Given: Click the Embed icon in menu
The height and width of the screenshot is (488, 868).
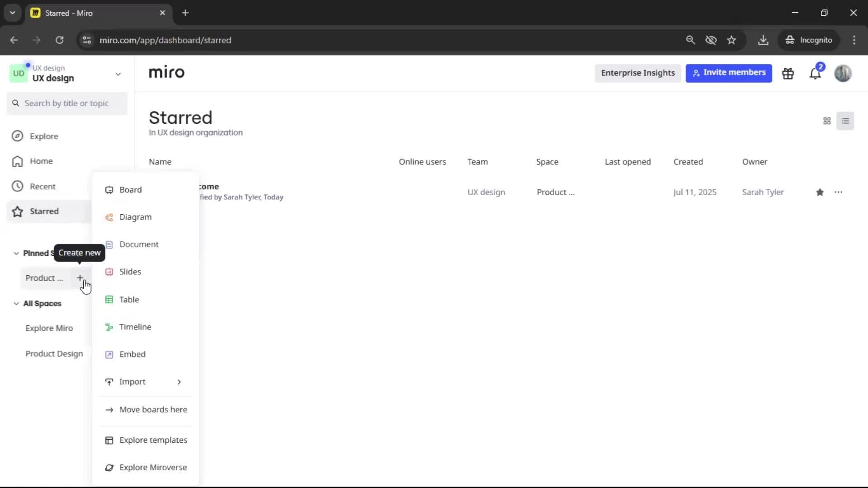Looking at the screenshot, I should (x=109, y=355).
